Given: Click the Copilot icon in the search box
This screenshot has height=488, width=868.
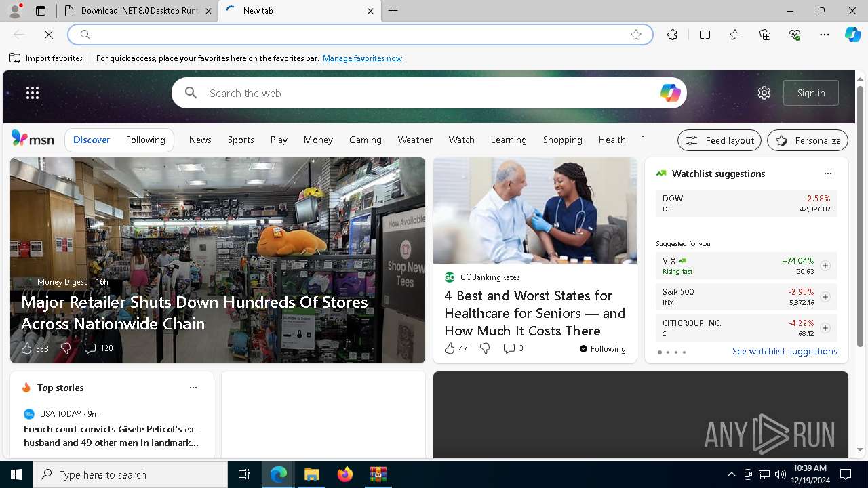Looking at the screenshot, I should pyautogui.click(x=670, y=93).
